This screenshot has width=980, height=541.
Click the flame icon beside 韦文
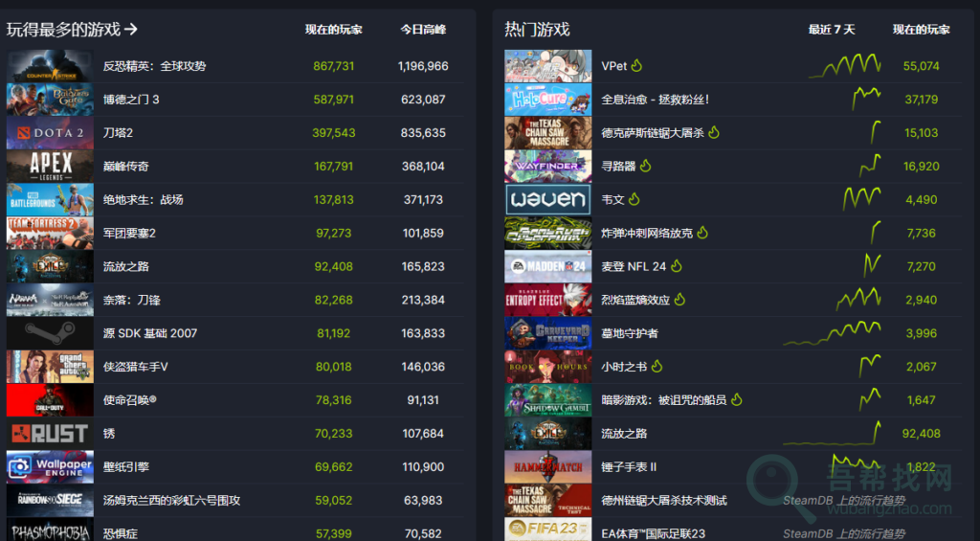[x=635, y=199]
